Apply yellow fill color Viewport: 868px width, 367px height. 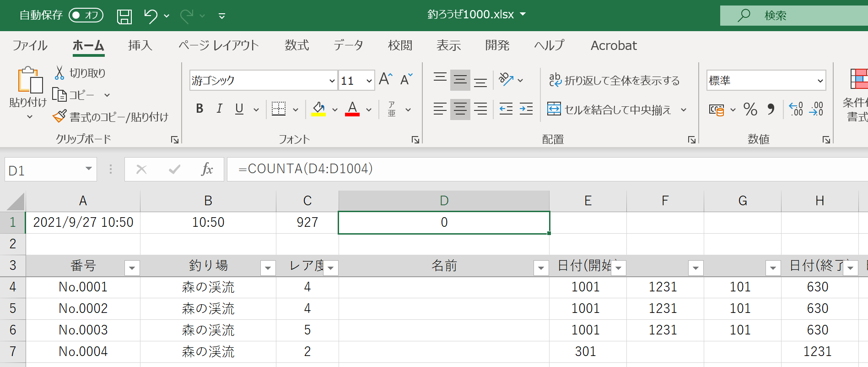click(x=318, y=109)
